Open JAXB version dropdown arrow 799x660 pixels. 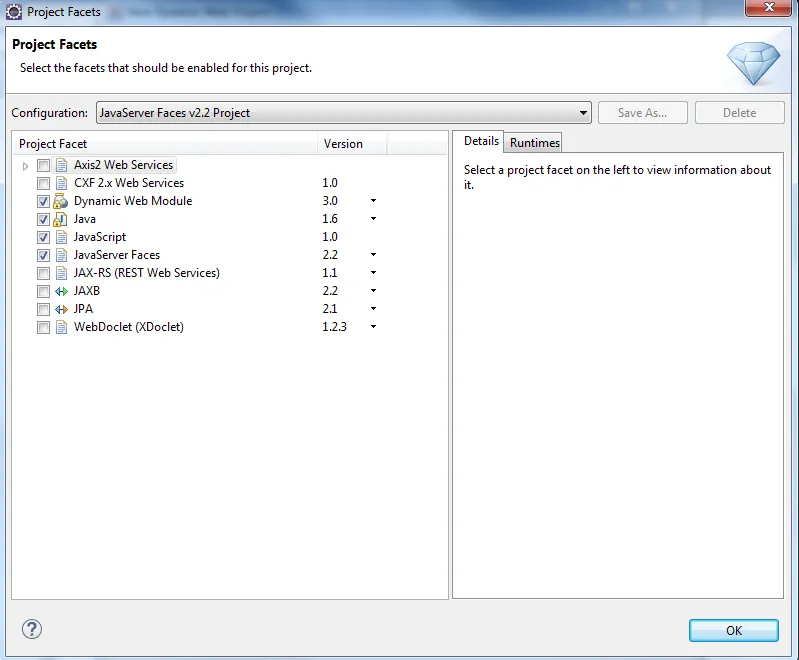pos(374,291)
